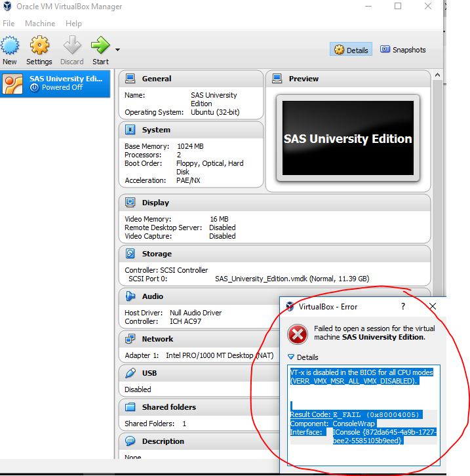Click the USB section icon
The width and height of the screenshot is (470, 476).
(130, 373)
